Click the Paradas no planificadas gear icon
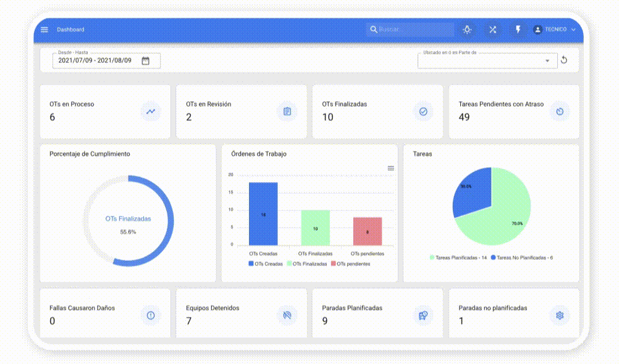This screenshot has width=619, height=364. (x=560, y=315)
